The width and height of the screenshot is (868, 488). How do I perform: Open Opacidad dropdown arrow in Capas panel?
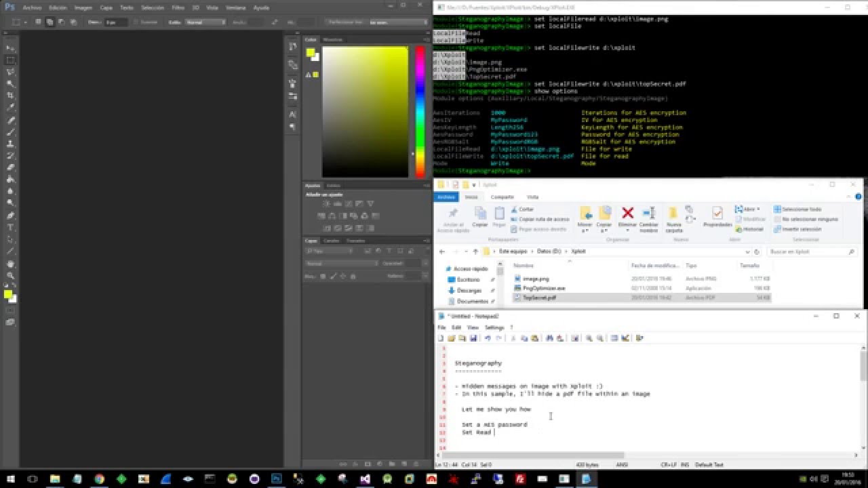[425, 263]
